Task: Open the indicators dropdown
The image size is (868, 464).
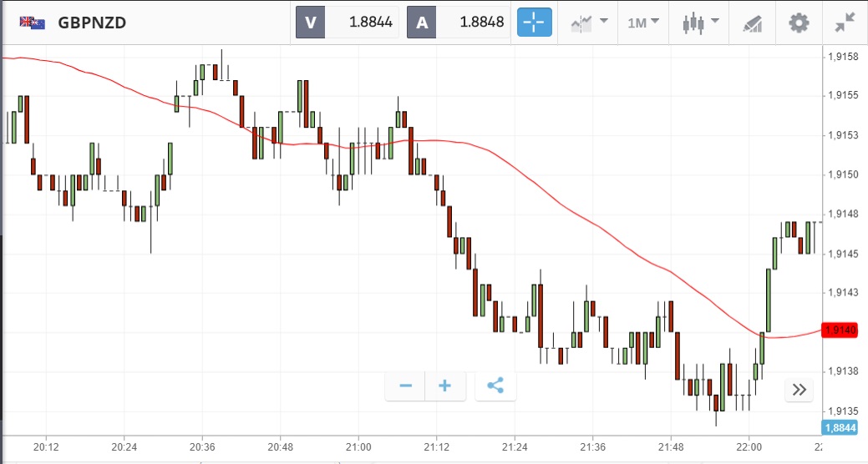Action: [589, 23]
